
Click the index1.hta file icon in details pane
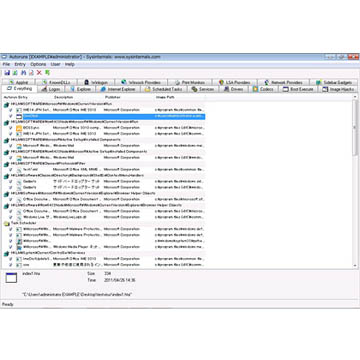tap(11, 278)
